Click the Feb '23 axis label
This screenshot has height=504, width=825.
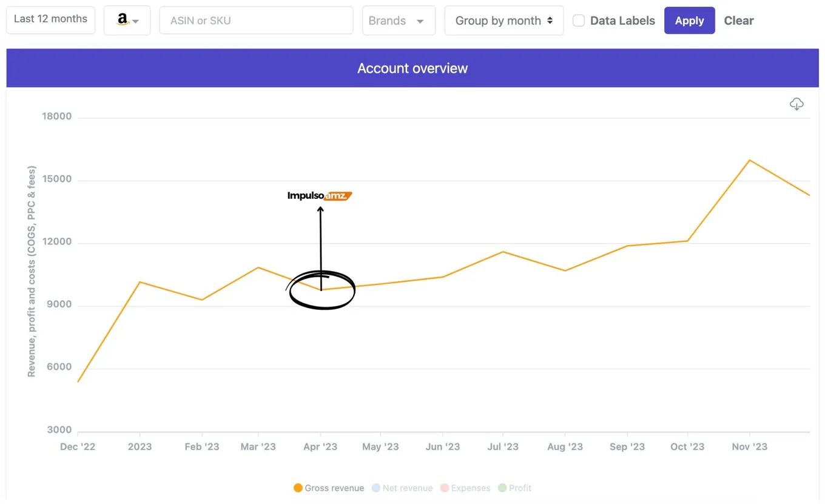tap(201, 447)
